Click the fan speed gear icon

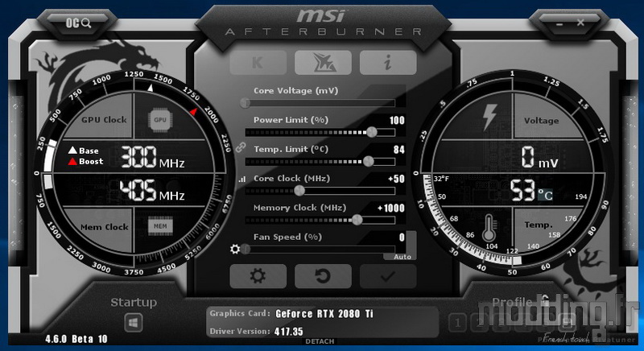[235, 249]
